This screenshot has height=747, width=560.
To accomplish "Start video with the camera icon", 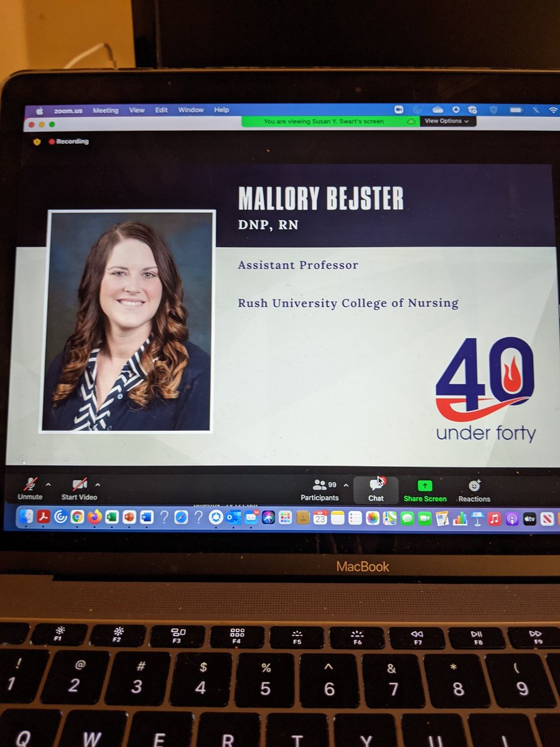I will pyautogui.click(x=79, y=489).
